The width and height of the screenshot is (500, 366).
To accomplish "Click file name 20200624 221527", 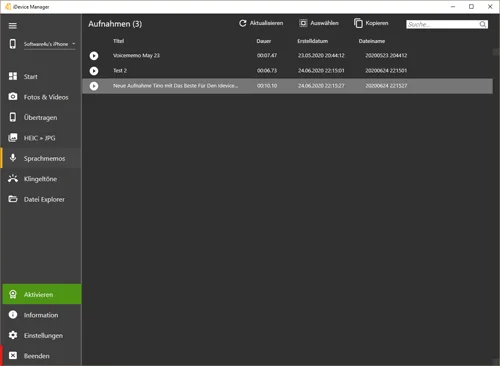I will coord(386,86).
